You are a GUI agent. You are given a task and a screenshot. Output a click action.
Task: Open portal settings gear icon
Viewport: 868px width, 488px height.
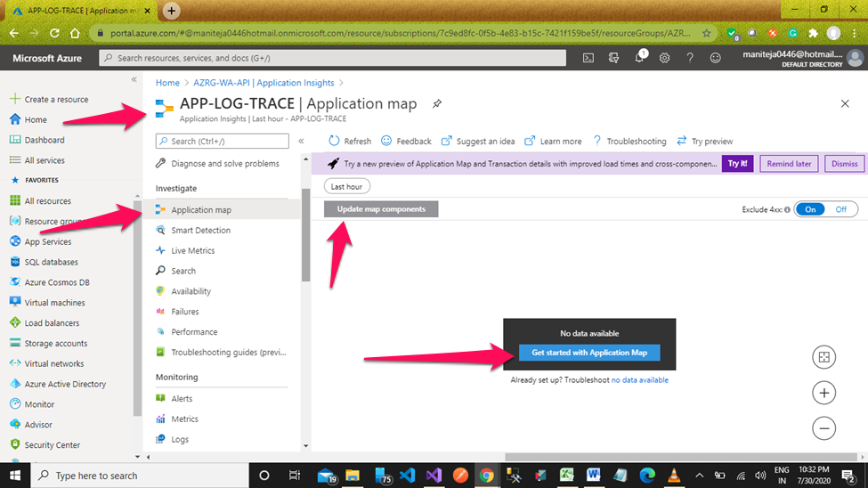pos(664,58)
